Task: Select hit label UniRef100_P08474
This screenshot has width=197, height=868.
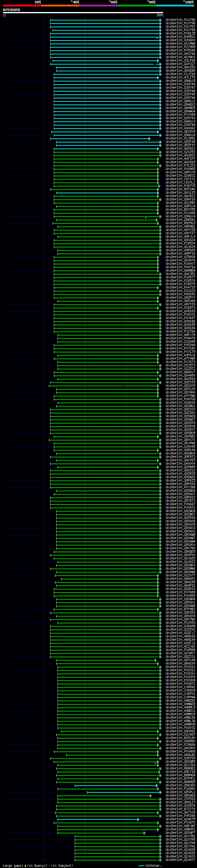Action: (180, 338)
